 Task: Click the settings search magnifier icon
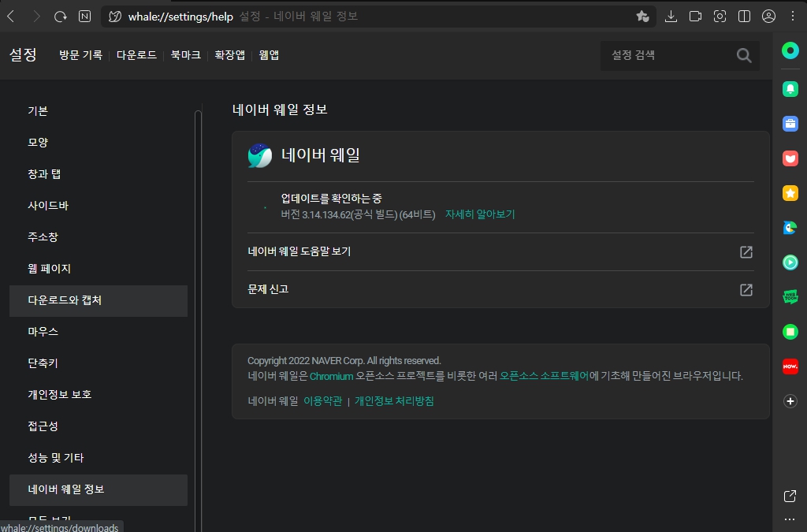[744, 55]
